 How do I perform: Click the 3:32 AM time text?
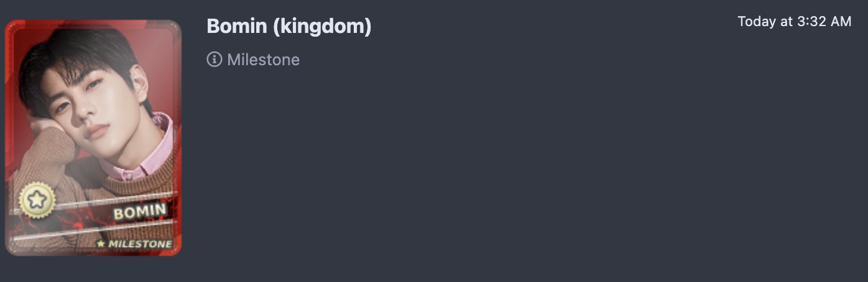824,21
